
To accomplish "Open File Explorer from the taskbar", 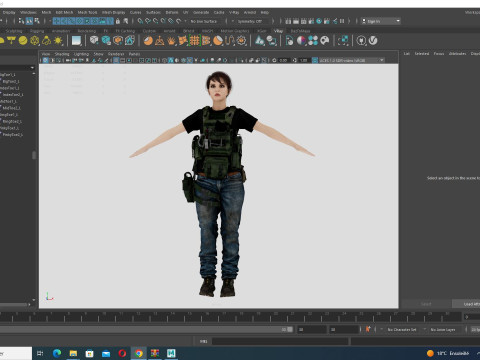I will [73, 353].
